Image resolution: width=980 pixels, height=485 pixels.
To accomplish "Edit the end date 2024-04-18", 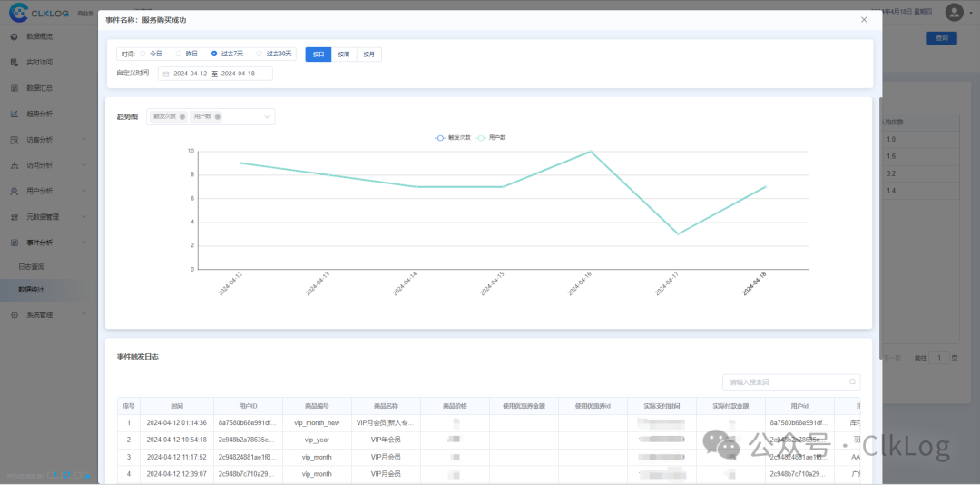I will point(238,74).
